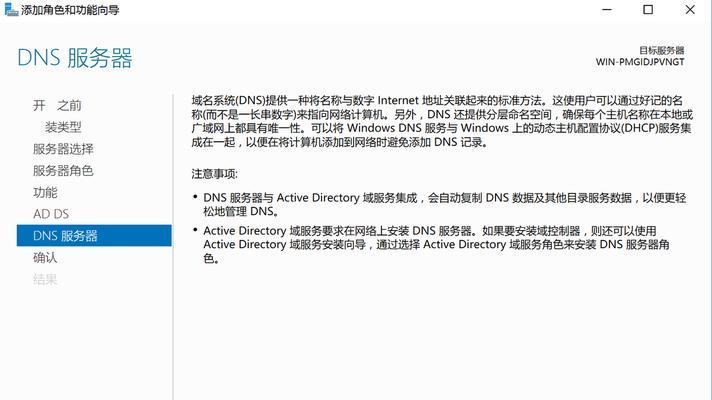This screenshot has width=712, height=400.
Task: Click the 目标服务器 label
Action: (x=662, y=50)
